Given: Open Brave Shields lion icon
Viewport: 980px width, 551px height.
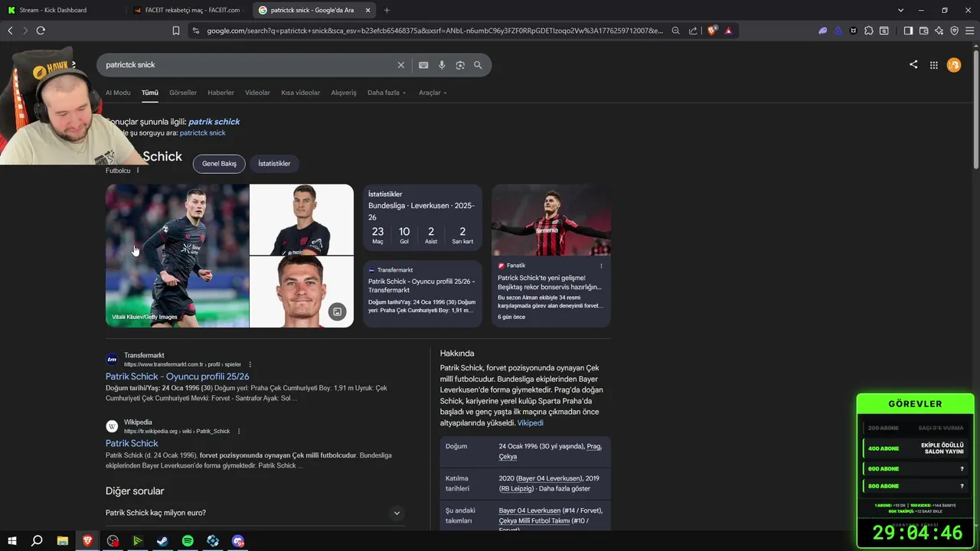Looking at the screenshot, I should point(712,31).
